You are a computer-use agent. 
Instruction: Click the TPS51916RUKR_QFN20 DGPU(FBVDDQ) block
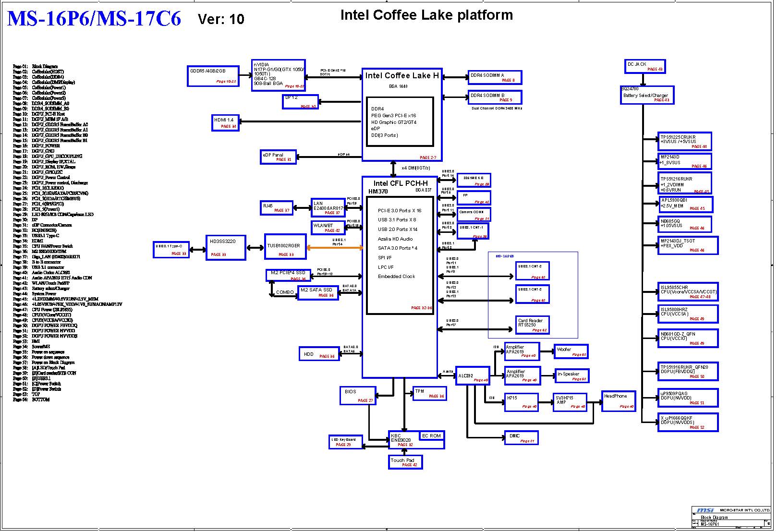(688, 371)
